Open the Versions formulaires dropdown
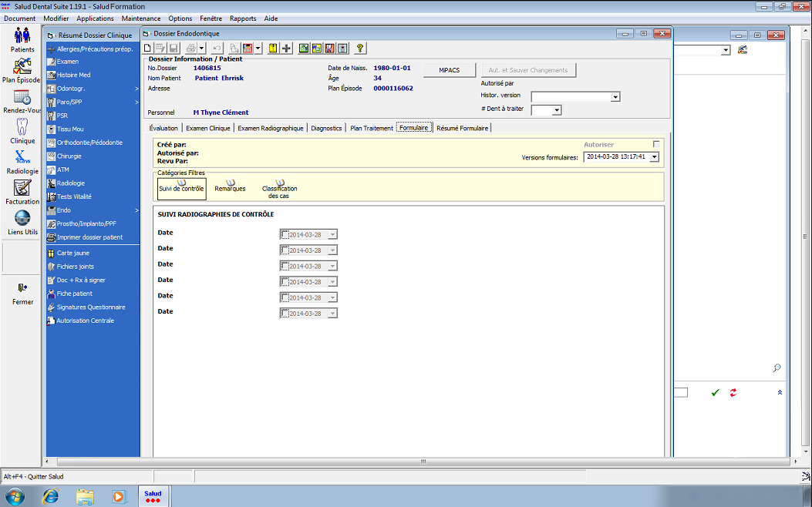Screen dimensions: 812x507 655,157
